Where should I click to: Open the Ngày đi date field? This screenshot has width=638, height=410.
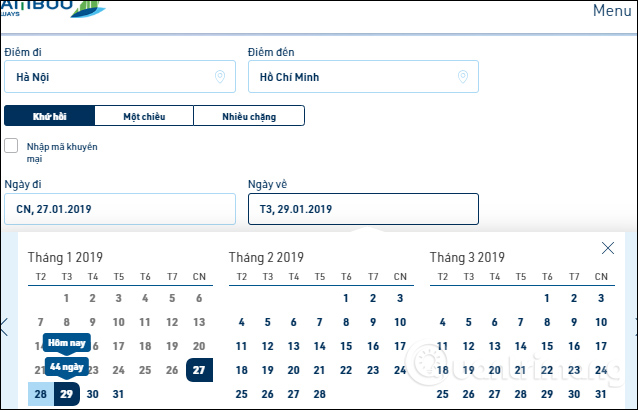pos(120,209)
